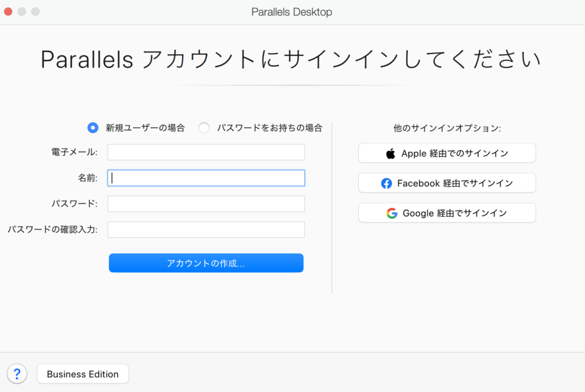The height and width of the screenshot is (392, 585).
Task: Open help with the question mark icon
Action: [17, 374]
